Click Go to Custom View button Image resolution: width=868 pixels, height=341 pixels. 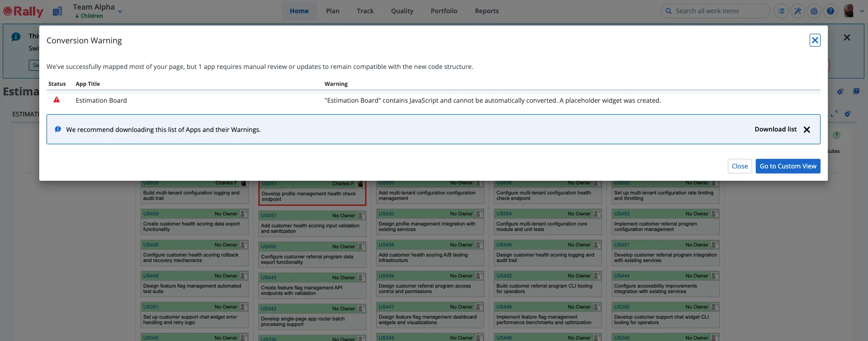[x=788, y=166]
